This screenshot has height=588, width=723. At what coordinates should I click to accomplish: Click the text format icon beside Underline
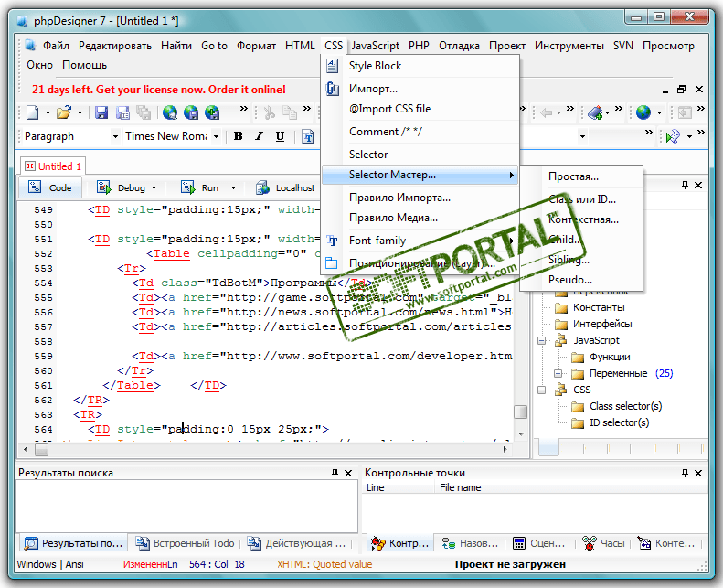click(307, 136)
